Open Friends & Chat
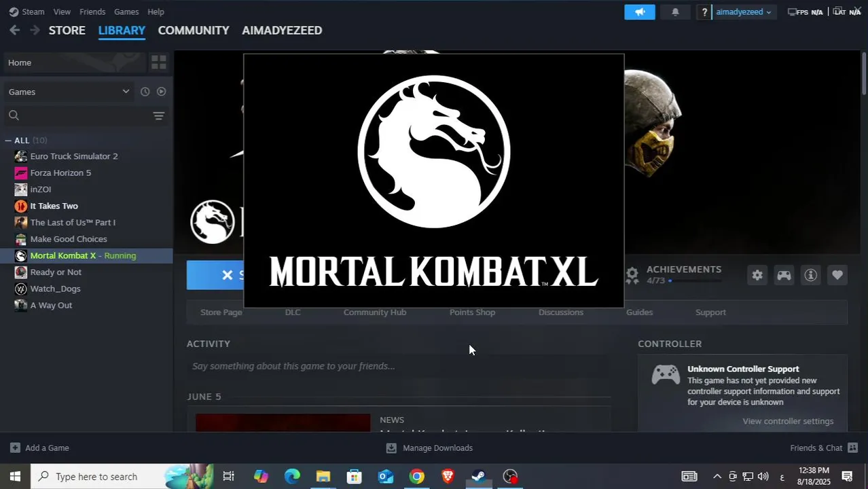 click(x=824, y=448)
